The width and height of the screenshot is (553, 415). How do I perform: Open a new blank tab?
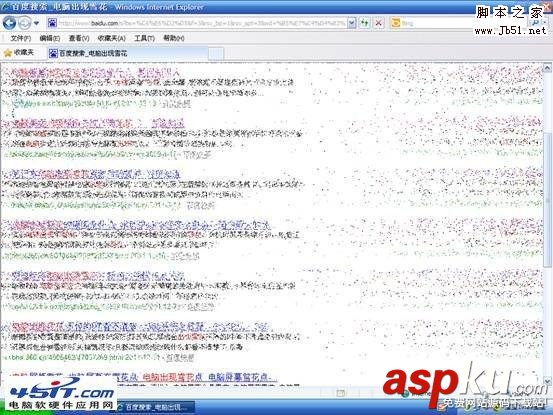216,54
